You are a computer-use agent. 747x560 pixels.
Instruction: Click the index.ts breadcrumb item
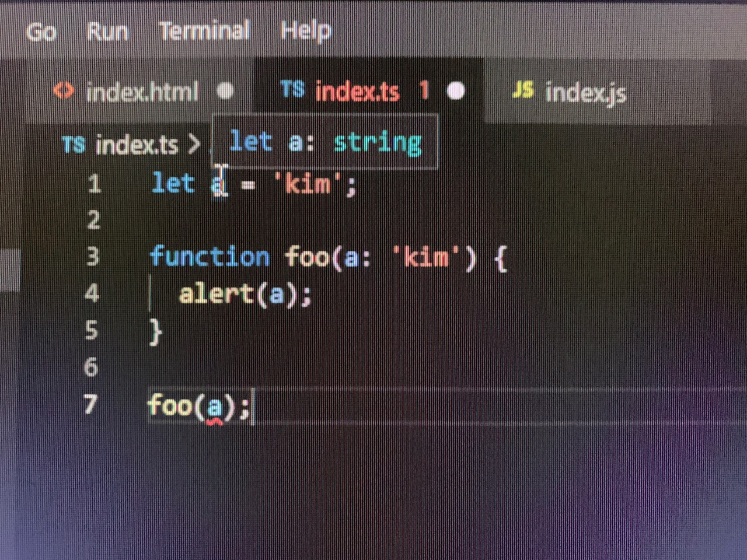click(x=137, y=145)
